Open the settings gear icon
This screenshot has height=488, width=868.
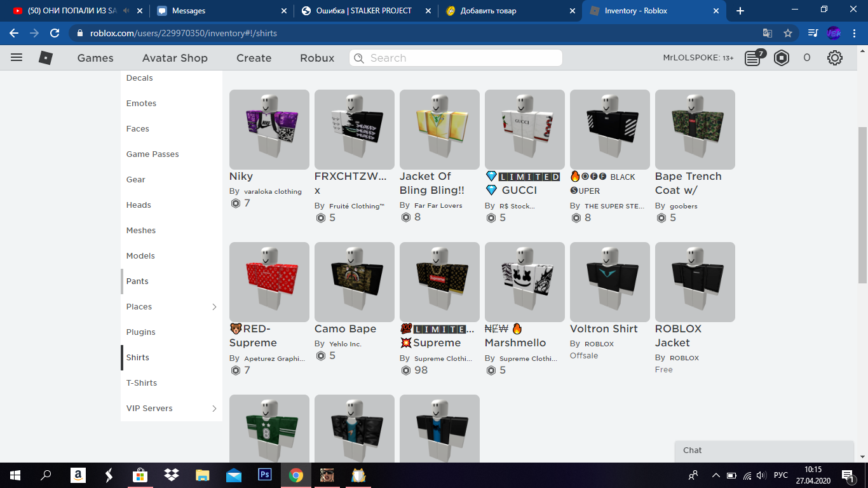pos(834,58)
